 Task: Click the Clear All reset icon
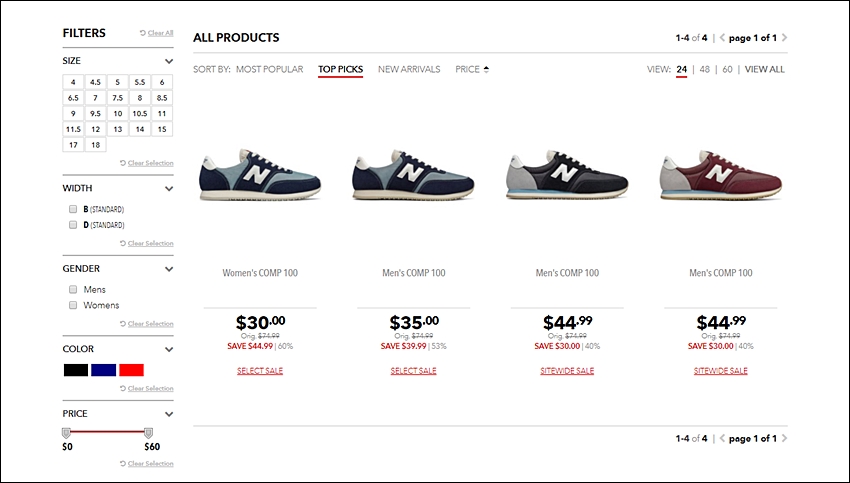[143, 33]
